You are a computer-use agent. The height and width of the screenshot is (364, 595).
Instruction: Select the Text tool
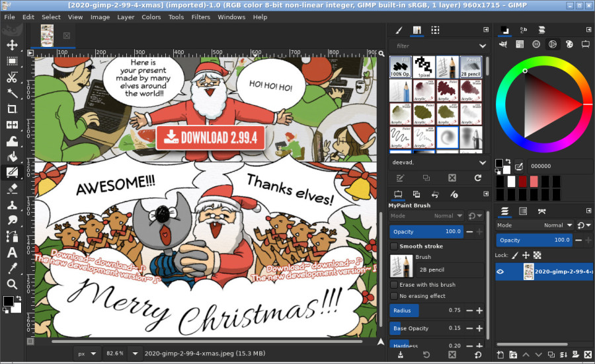(12, 252)
